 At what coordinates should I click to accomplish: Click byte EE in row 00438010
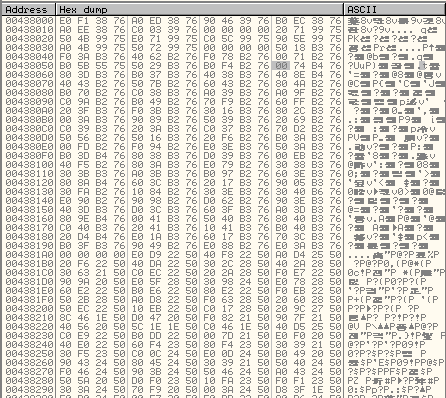tap(83, 30)
